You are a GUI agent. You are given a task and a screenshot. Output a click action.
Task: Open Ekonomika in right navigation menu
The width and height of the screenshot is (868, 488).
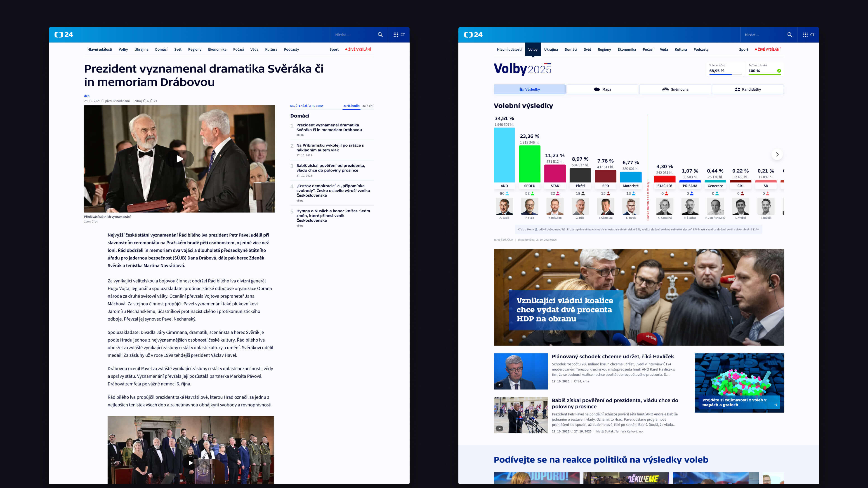(626, 49)
